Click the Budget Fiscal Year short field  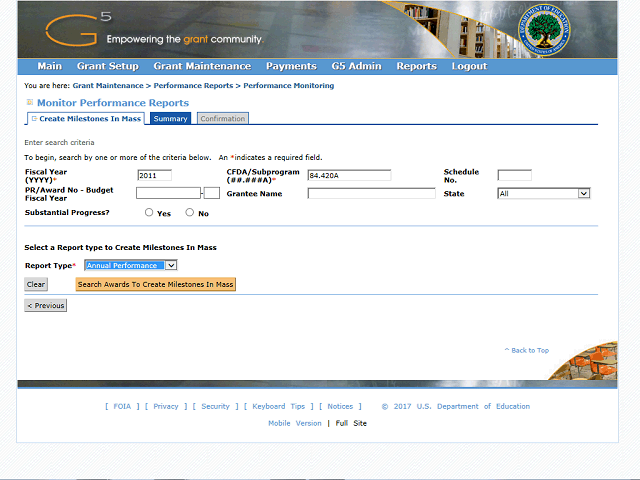pyautogui.click(x=212, y=193)
